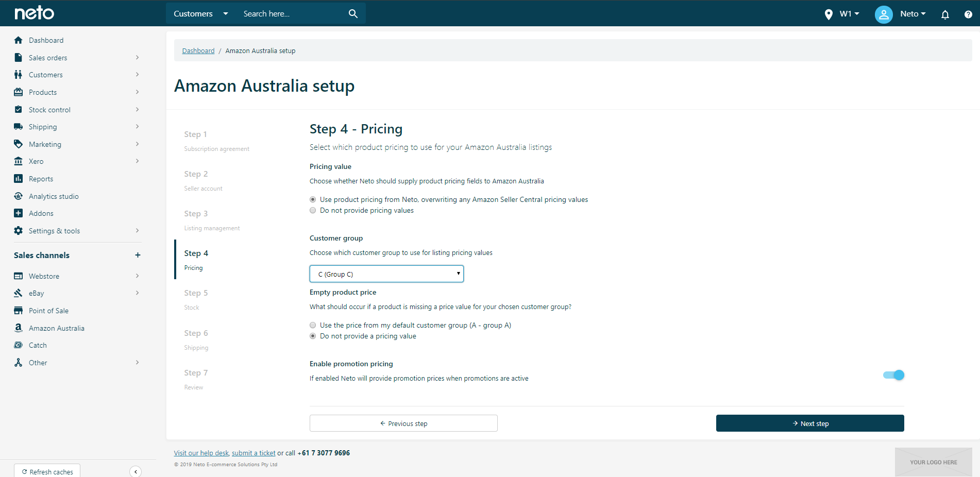This screenshot has width=980, height=477.
Task: Select 'Do not provide pricing values' radio
Action: tap(313, 210)
